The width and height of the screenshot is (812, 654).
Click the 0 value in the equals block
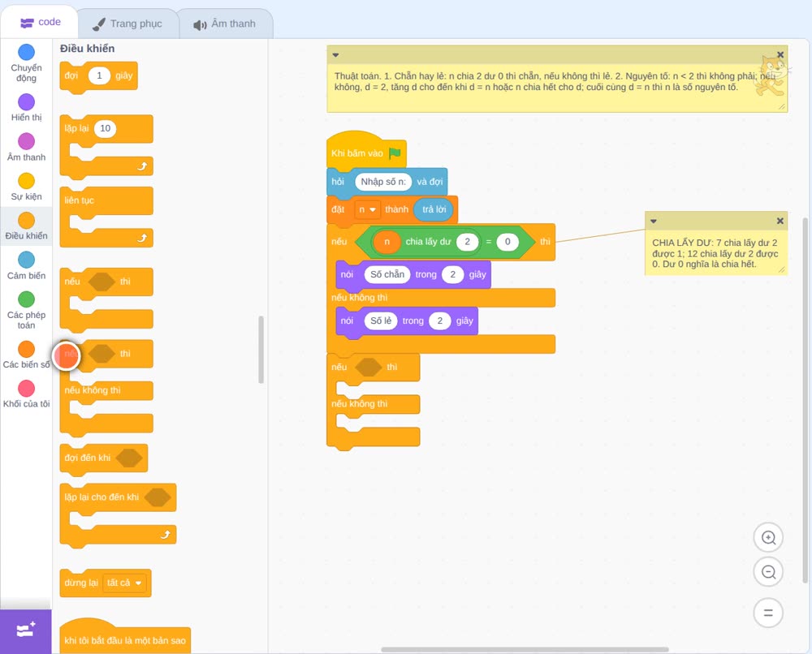(508, 242)
